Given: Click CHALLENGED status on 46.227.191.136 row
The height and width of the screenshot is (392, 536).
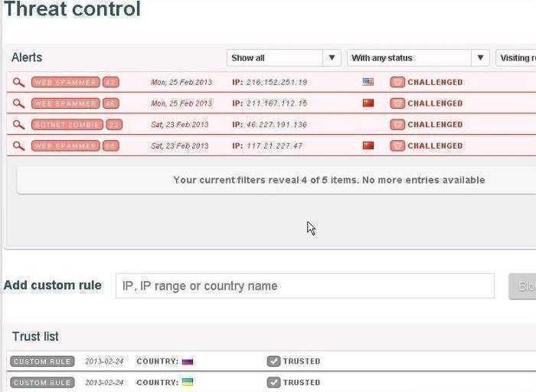Looking at the screenshot, I should pos(435,125).
